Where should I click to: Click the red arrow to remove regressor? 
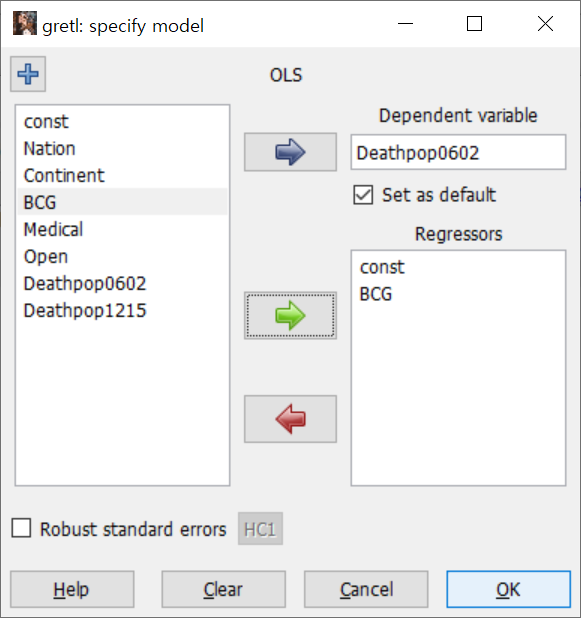290,419
